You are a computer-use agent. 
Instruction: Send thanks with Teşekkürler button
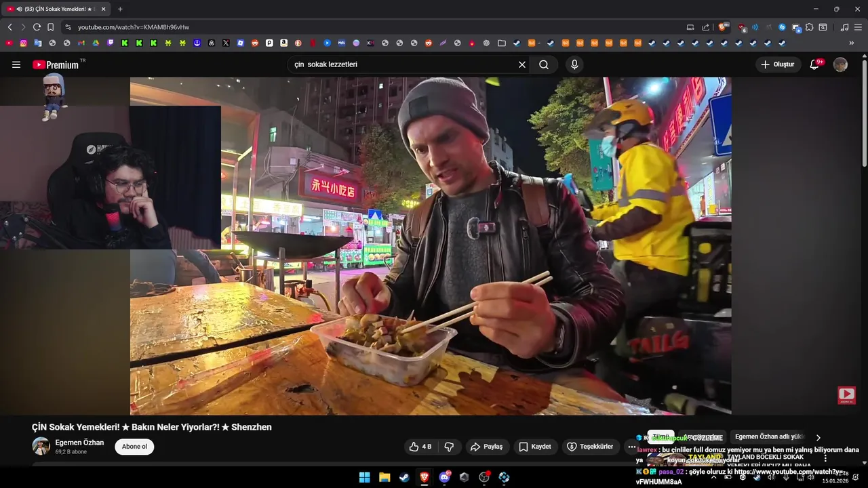[x=589, y=447]
